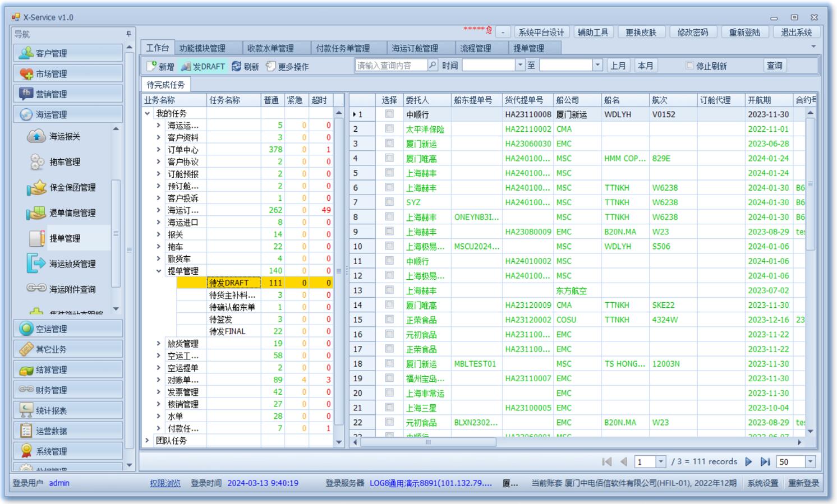Switch to the 海运订舱管理 tab
Viewport: 837px width, 504px height.
pos(415,48)
